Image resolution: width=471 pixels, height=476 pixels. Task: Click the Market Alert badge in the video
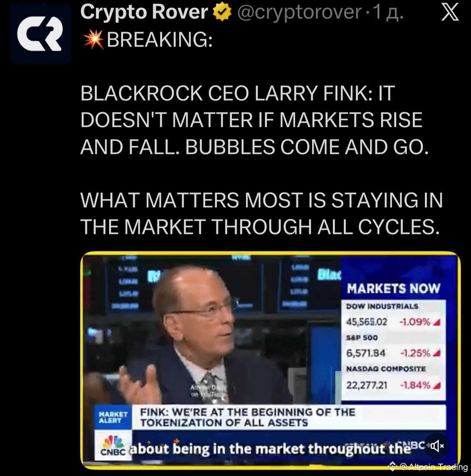[113, 417]
